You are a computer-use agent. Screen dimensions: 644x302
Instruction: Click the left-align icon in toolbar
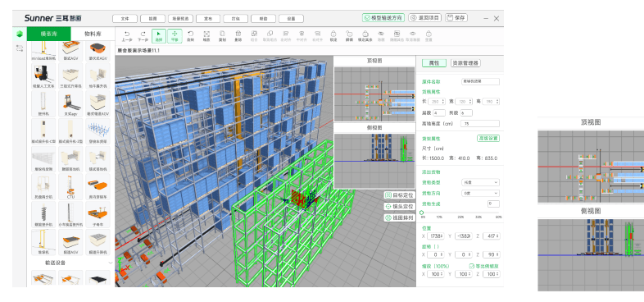(285, 34)
